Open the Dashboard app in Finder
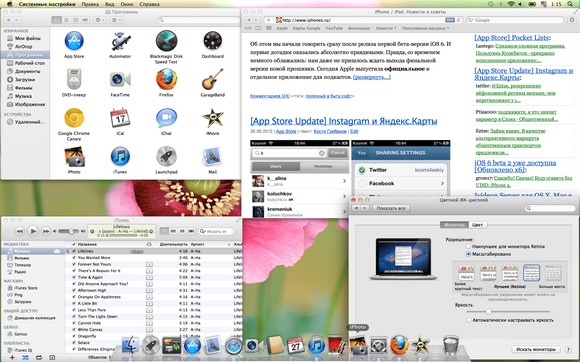 pyautogui.click(x=213, y=41)
